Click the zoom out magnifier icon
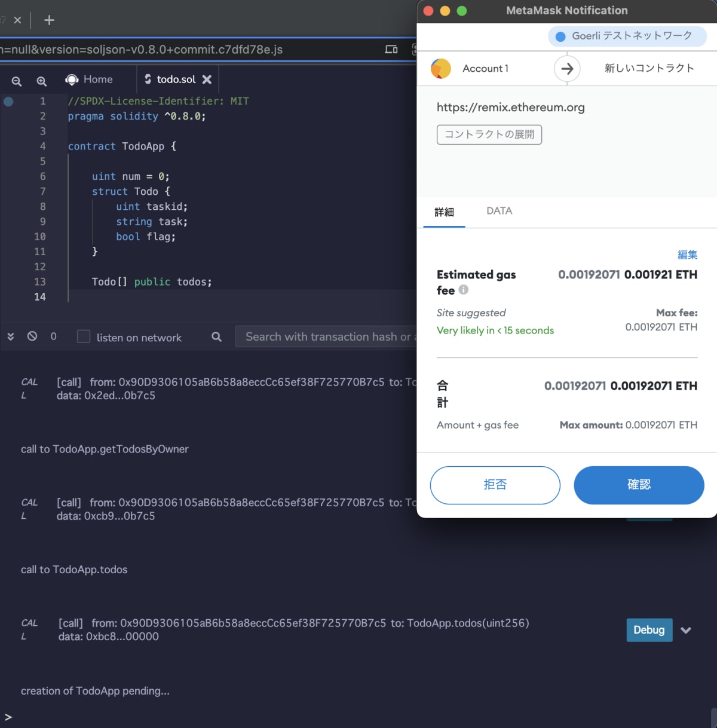This screenshot has width=717, height=728. [x=17, y=81]
